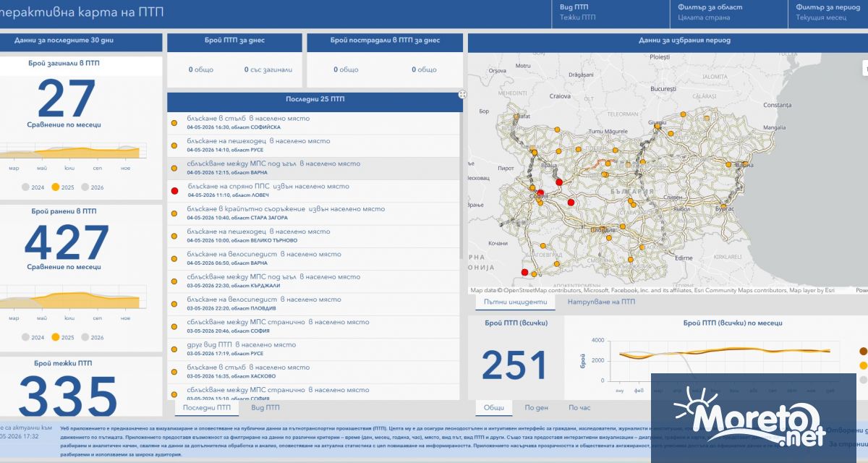Click the red map marker in far southwest Bulgaria

coord(524,272)
